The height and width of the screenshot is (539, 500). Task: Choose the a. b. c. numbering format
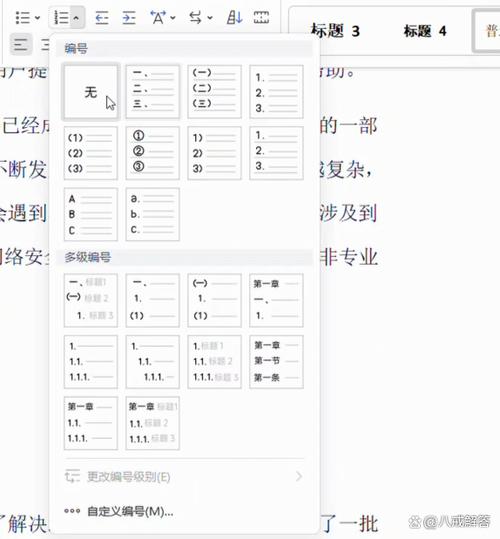[153, 214]
